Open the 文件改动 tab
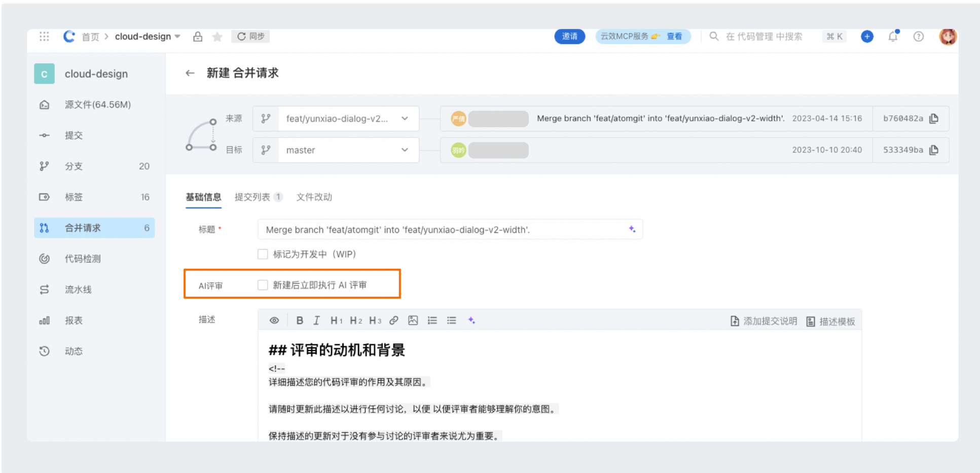 (x=314, y=197)
